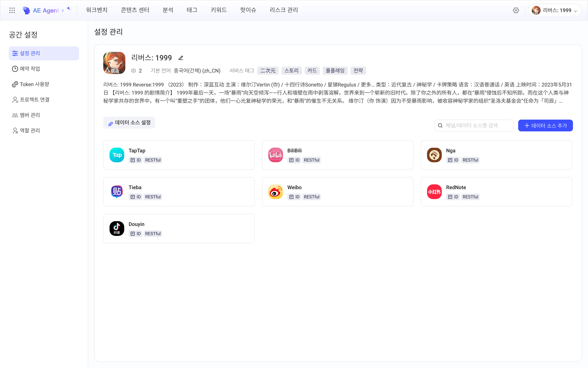Click the 리버스: 1999 game thumbnail
This screenshot has width=588, height=368.
pyautogui.click(x=114, y=63)
